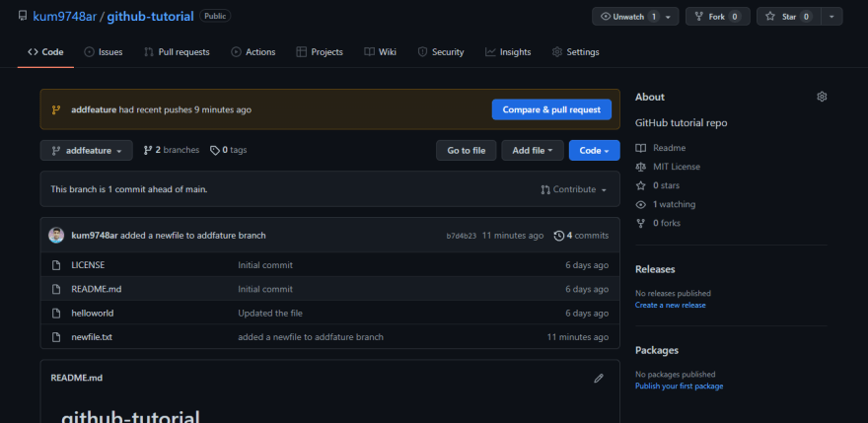This screenshot has height=423, width=868.
Task: Open the kum9748ar owner link
Action: coord(65,17)
